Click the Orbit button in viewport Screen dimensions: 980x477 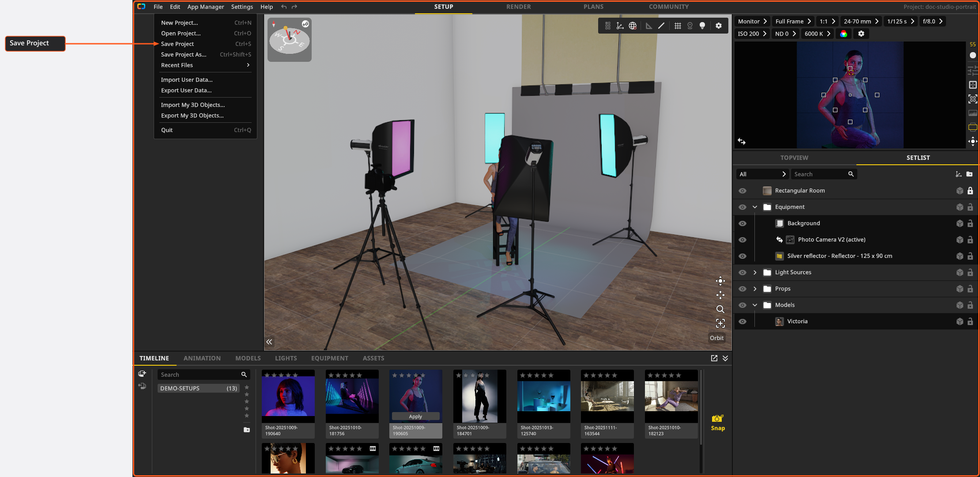pyautogui.click(x=716, y=338)
